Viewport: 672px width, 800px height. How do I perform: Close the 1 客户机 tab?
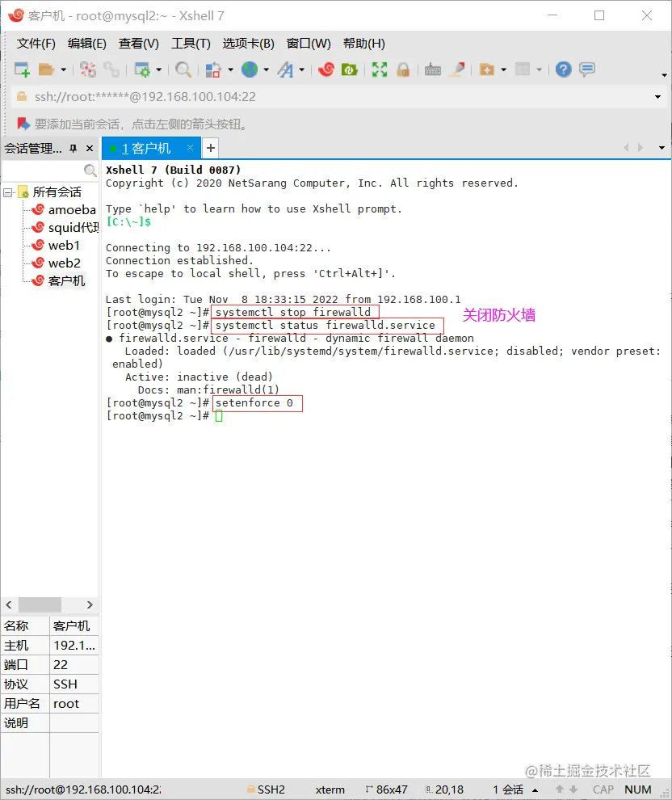(x=190, y=147)
